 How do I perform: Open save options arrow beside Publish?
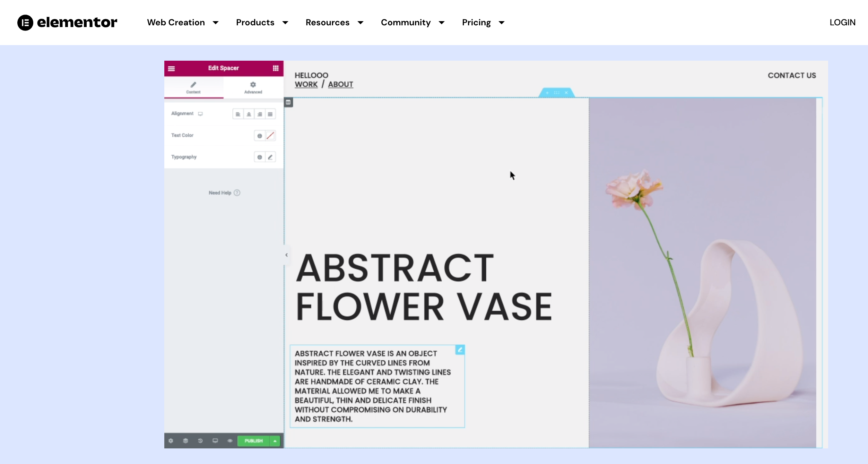275,441
